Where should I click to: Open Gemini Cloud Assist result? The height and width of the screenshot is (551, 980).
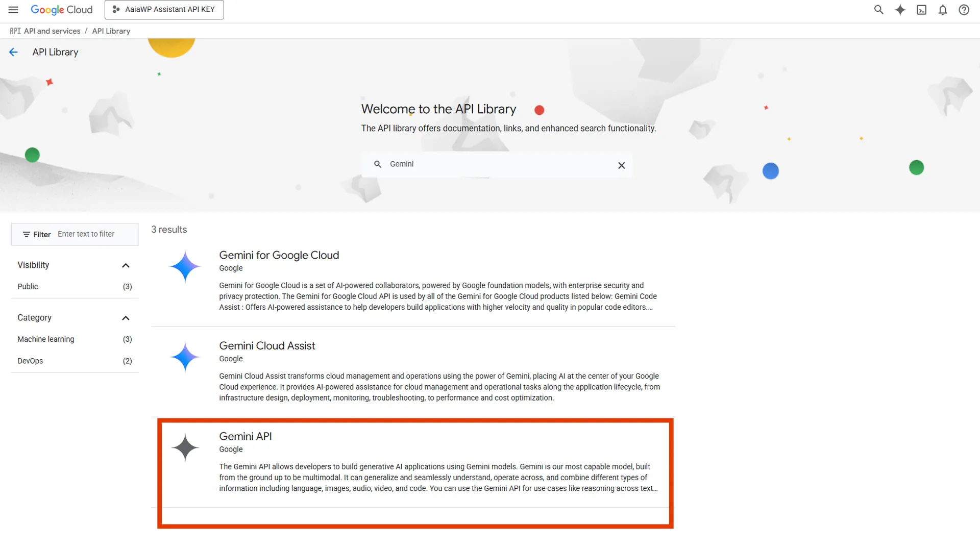click(267, 346)
